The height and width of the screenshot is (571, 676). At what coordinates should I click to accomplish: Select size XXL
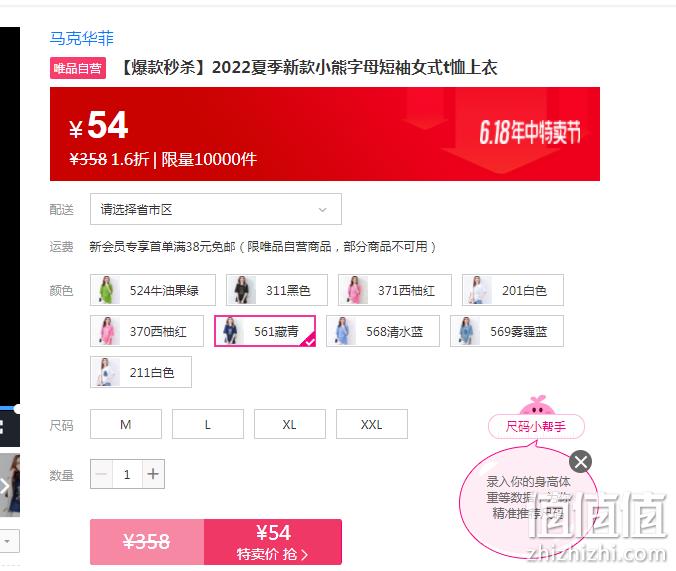372,424
